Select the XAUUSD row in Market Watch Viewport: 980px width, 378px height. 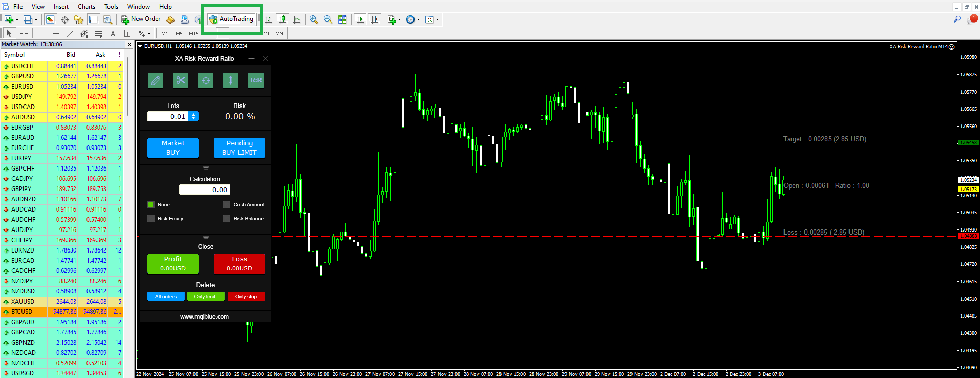(x=62, y=301)
